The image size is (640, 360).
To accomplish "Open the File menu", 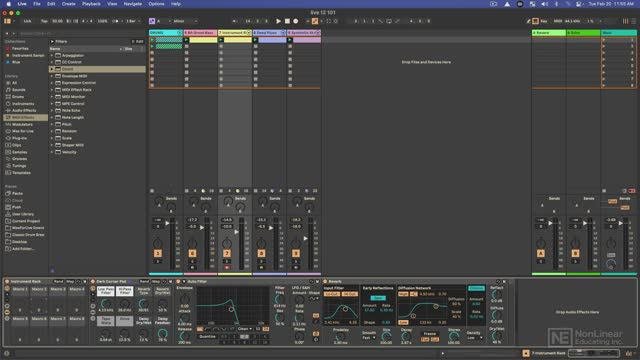I will click(x=37, y=4).
